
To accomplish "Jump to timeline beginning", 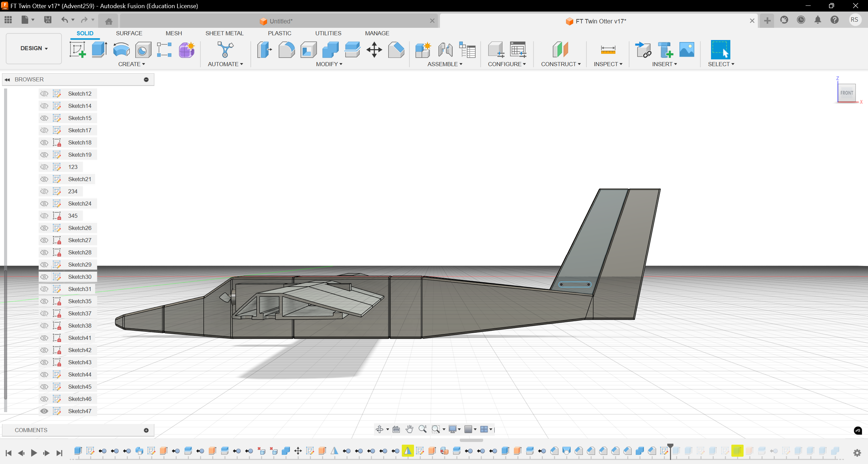I will (9, 453).
